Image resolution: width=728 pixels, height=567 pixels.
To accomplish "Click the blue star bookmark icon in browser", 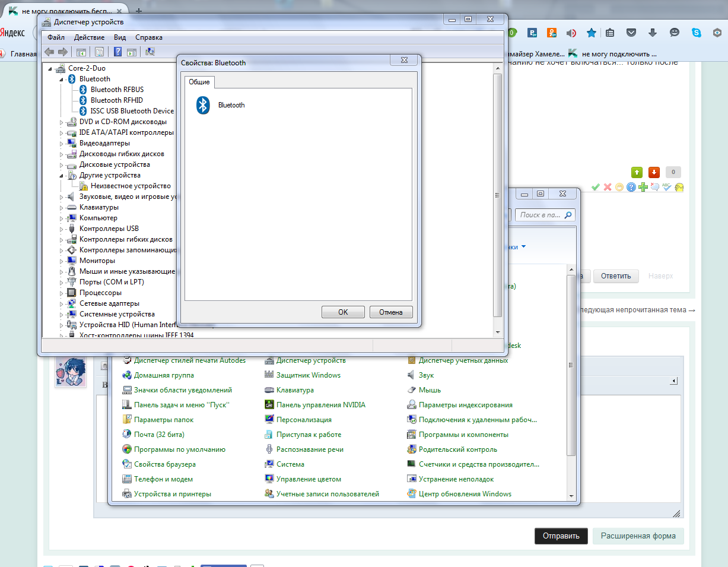I will (592, 33).
